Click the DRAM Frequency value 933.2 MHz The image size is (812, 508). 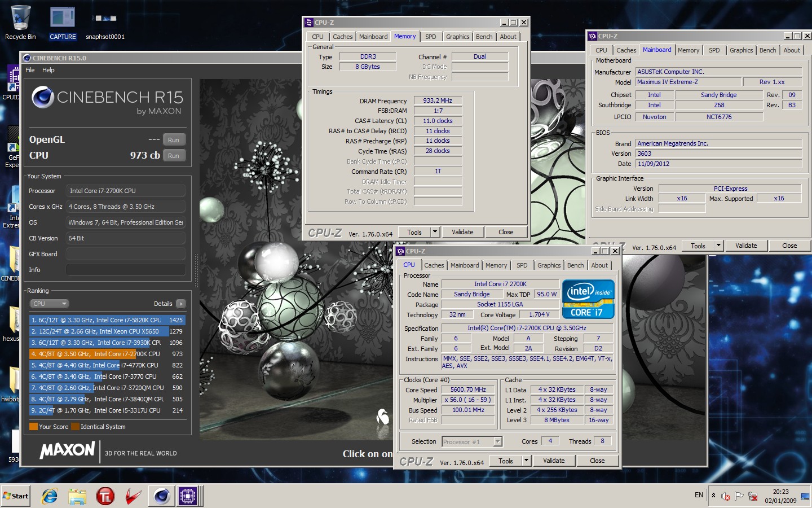438,100
